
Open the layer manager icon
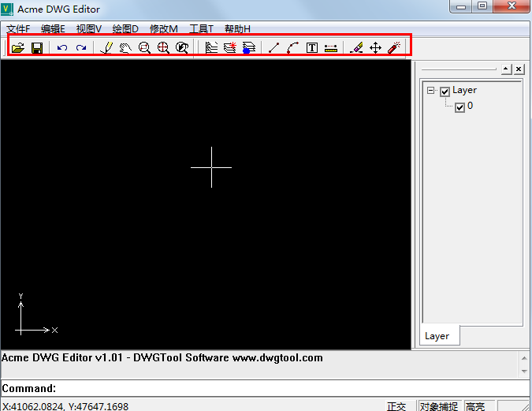coord(211,47)
